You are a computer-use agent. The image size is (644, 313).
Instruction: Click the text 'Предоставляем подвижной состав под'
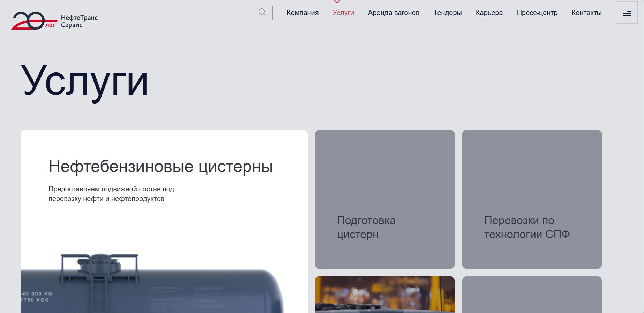[x=111, y=189]
